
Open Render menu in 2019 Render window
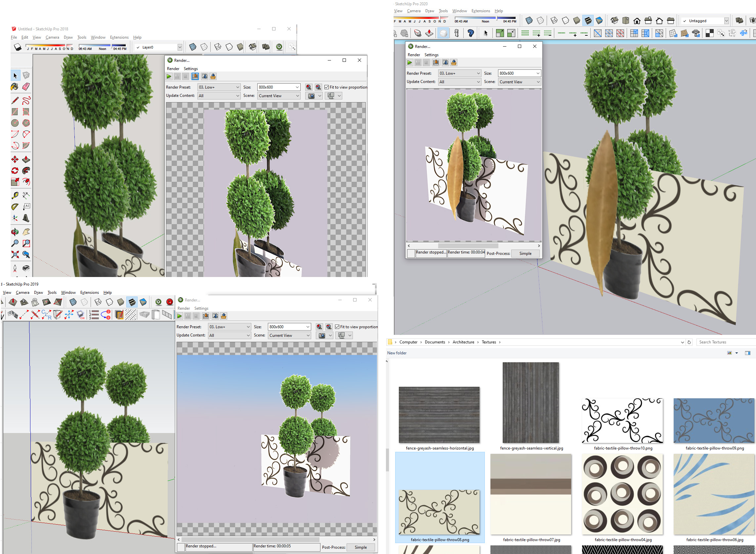184,308
